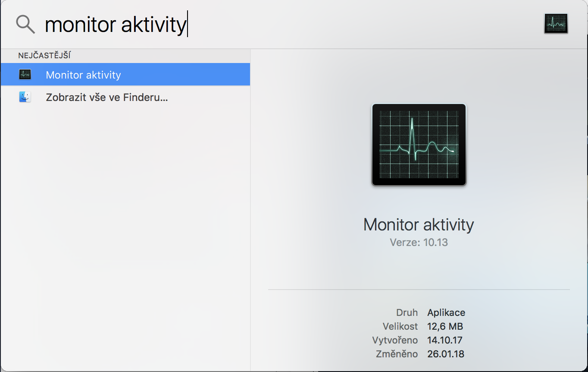Viewport: 588px width, 372px height.
Task: Click the large Activity Monitor preview icon
Action: click(x=419, y=145)
